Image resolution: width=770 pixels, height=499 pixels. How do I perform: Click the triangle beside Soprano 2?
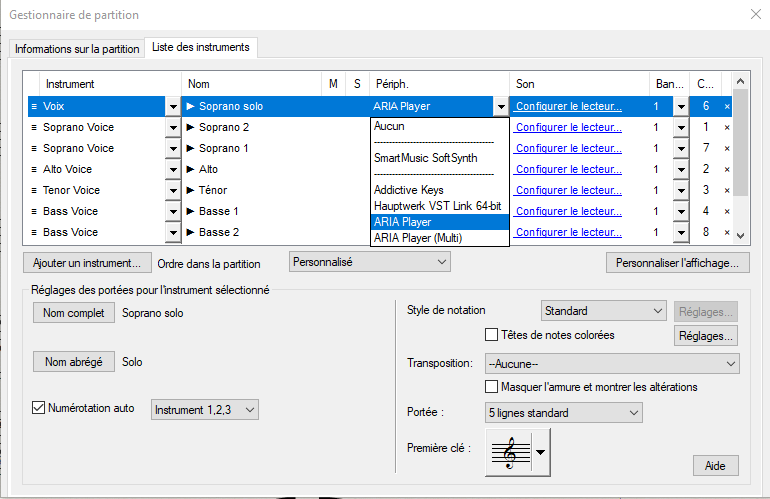click(190, 128)
